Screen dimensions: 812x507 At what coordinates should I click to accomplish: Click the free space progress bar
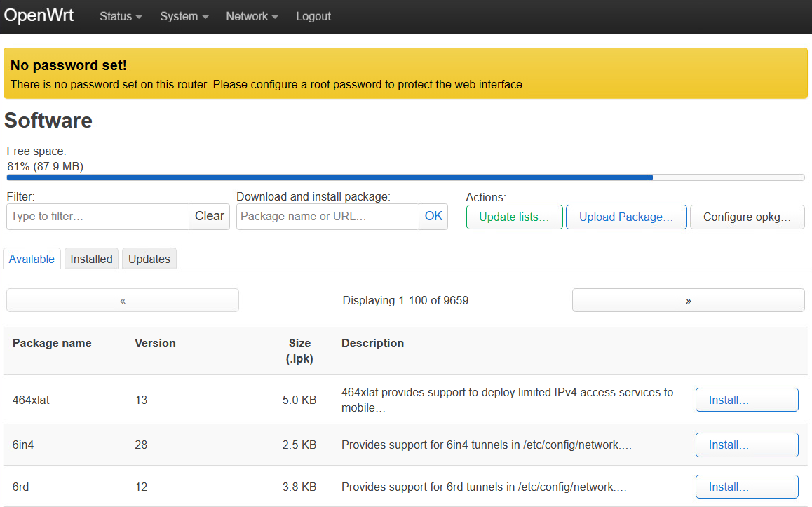click(x=405, y=177)
